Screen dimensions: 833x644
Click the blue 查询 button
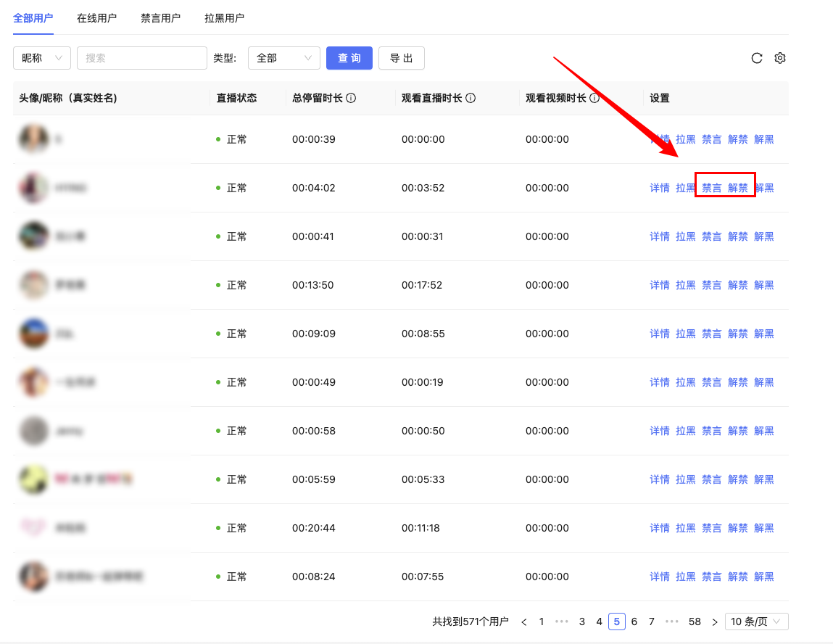(x=349, y=58)
